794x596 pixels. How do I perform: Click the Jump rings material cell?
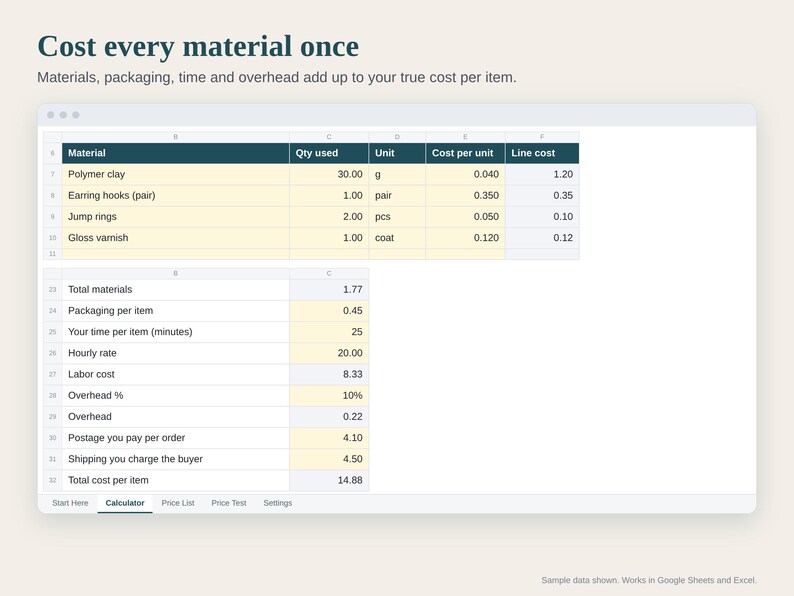pyautogui.click(x=175, y=217)
